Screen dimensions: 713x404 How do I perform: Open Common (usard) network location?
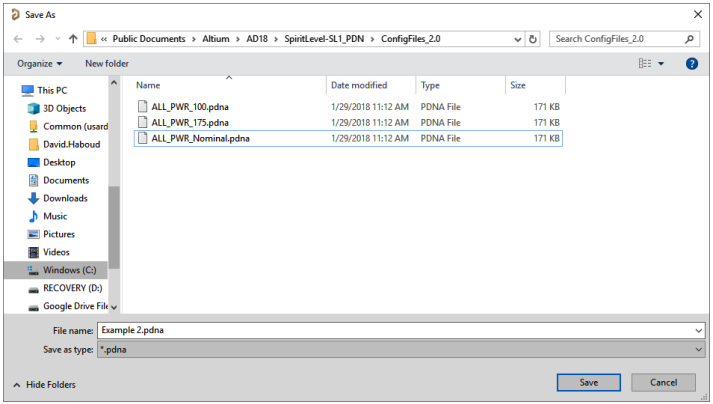pos(75,126)
